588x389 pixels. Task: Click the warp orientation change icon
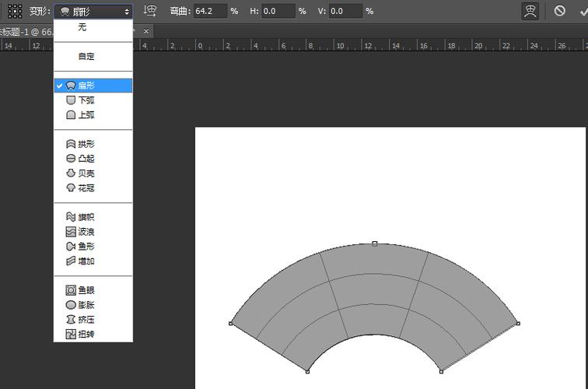tap(150, 11)
